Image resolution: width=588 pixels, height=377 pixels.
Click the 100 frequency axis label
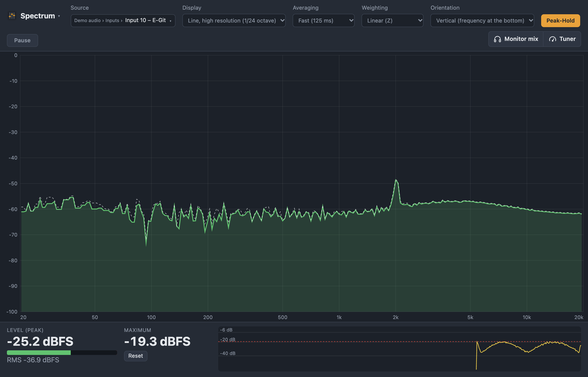(151, 317)
